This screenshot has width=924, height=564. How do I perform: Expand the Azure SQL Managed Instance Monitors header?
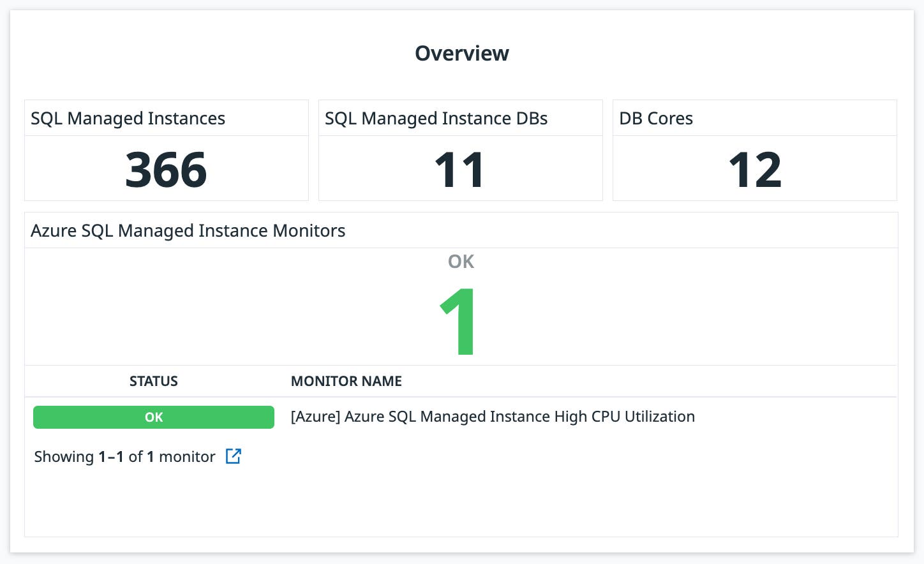188,230
